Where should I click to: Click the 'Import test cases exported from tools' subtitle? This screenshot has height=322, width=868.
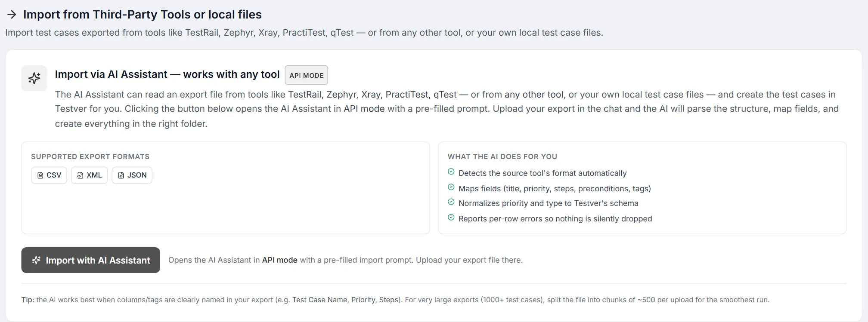(304, 33)
